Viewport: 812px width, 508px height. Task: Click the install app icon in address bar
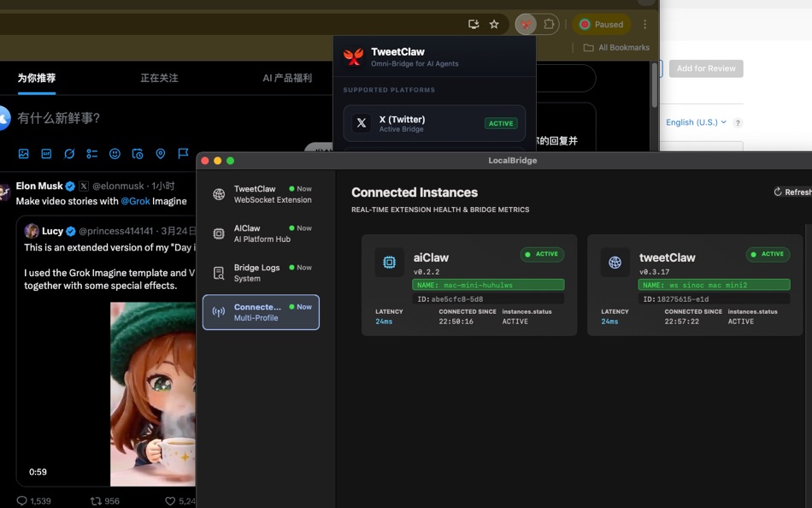coord(474,24)
